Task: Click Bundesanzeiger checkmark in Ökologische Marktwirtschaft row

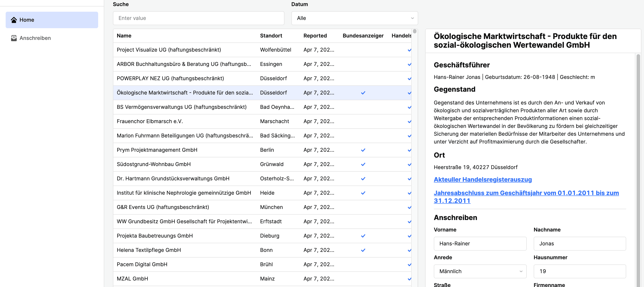Action: [x=363, y=93]
